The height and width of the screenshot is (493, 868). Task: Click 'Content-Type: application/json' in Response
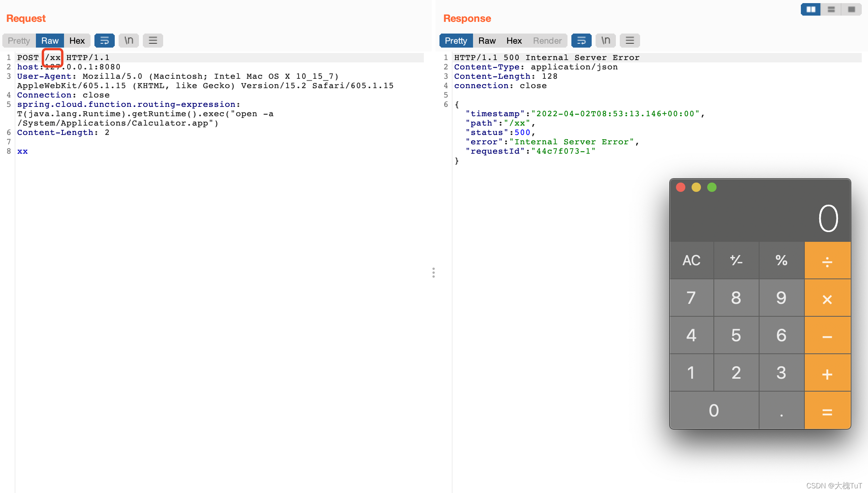536,67
